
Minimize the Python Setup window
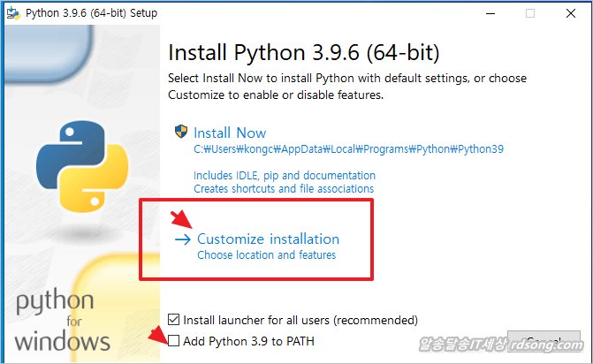point(489,13)
